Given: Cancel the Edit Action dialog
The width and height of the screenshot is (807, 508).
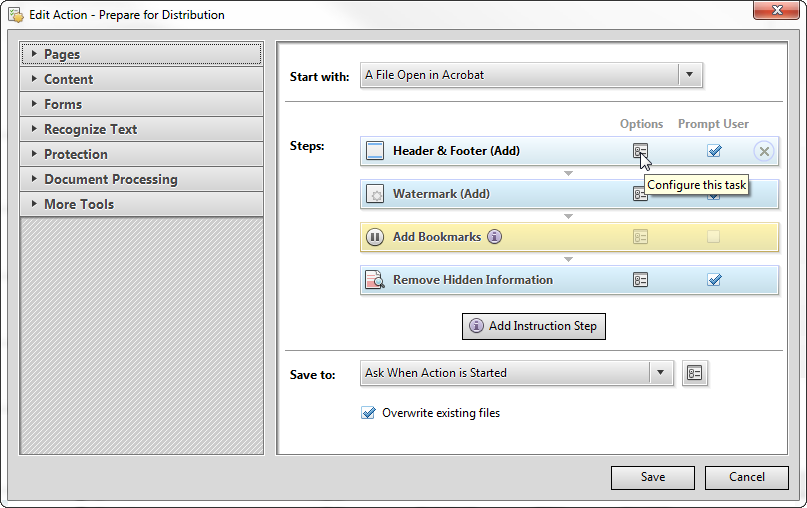Looking at the screenshot, I should [x=746, y=477].
